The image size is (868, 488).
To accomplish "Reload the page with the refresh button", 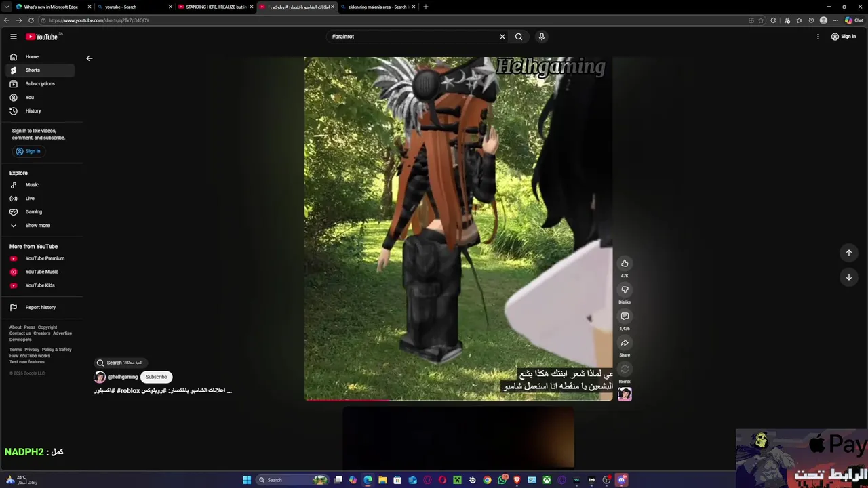I will click(x=31, y=20).
